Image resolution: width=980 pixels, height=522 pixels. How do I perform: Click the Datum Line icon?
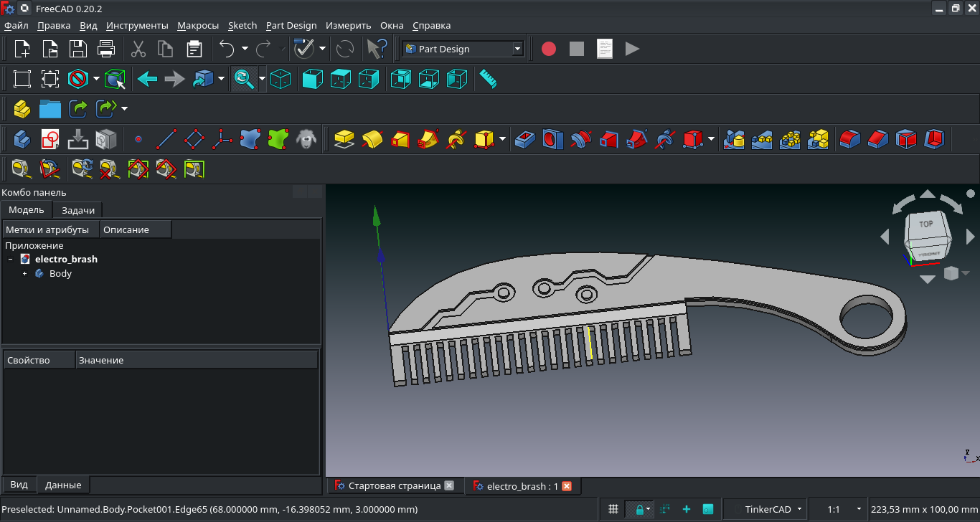(x=166, y=138)
